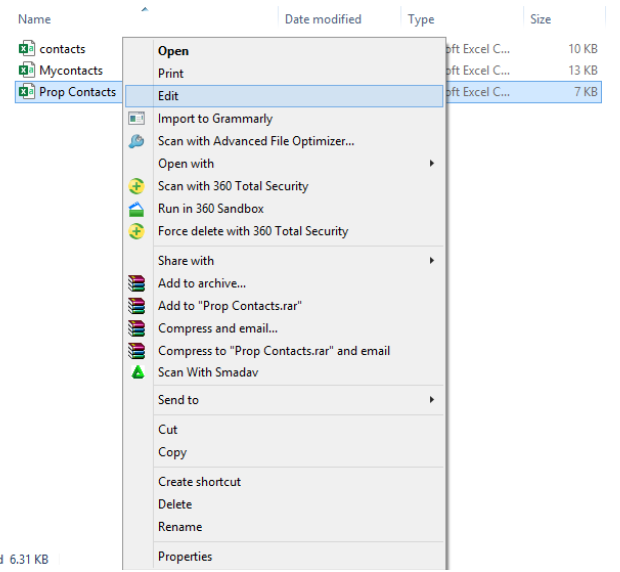
Task: Choose Add to archive...
Action: click(x=284, y=283)
